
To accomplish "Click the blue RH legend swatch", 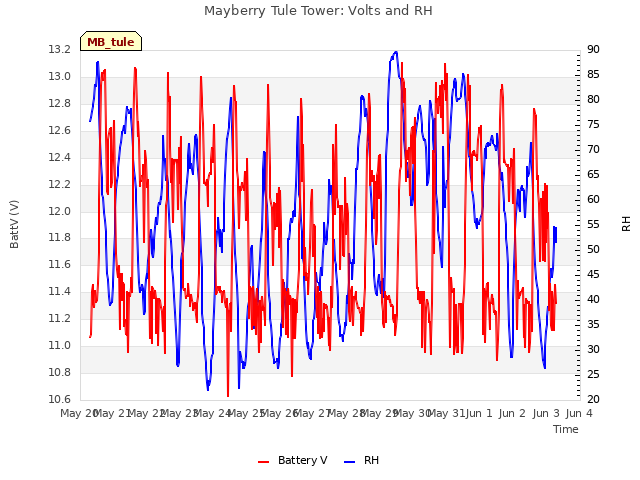I will (x=350, y=462).
